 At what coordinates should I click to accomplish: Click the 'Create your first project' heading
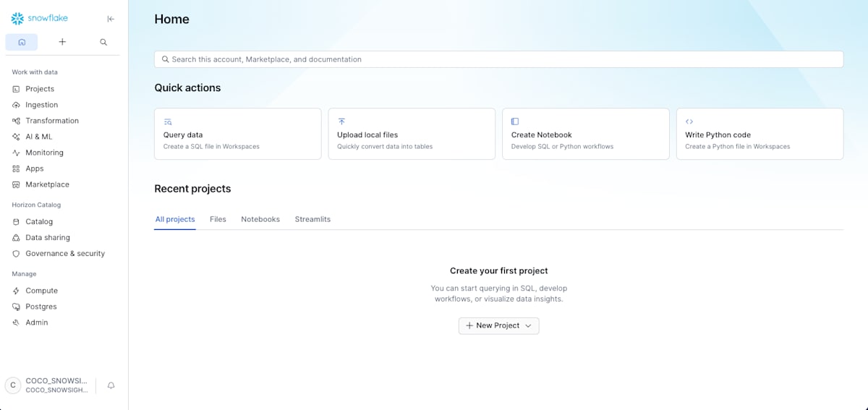(x=499, y=271)
